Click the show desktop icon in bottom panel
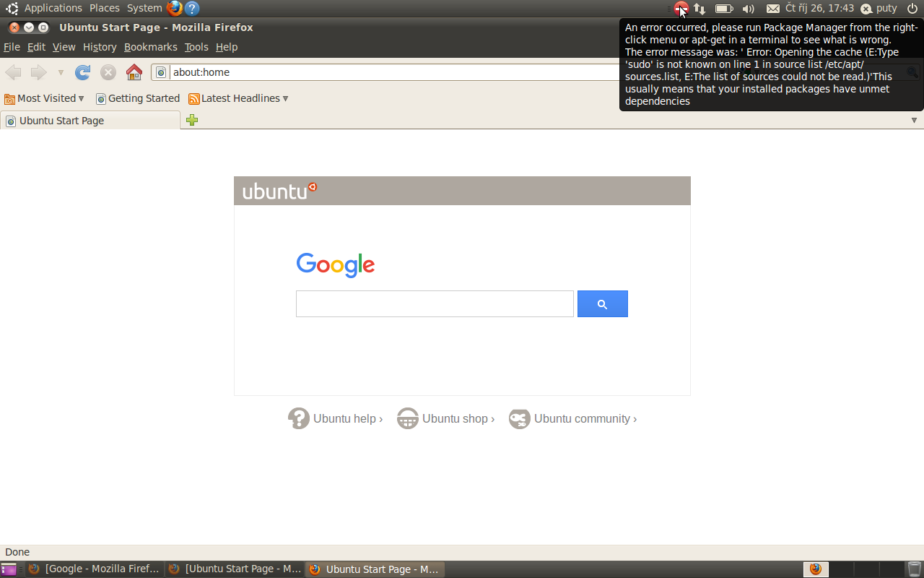The height and width of the screenshot is (578, 924). point(9,569)
